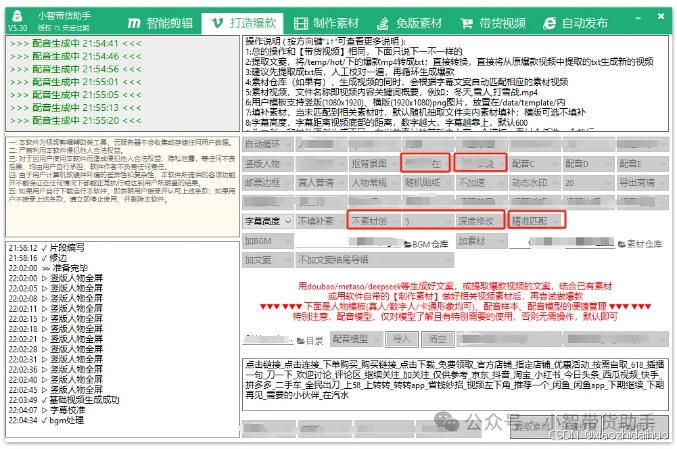
Task: Expand the 配音E dropdown
Action: [642, 164]
